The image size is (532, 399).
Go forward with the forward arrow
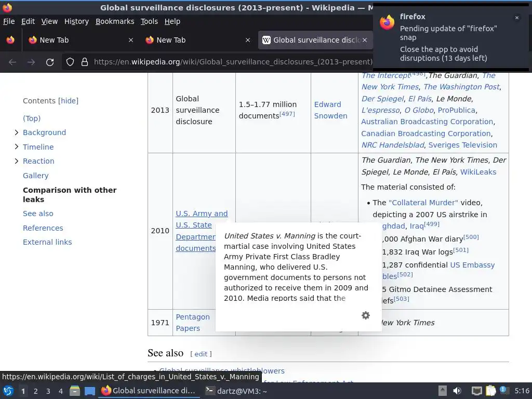(31, 62)
